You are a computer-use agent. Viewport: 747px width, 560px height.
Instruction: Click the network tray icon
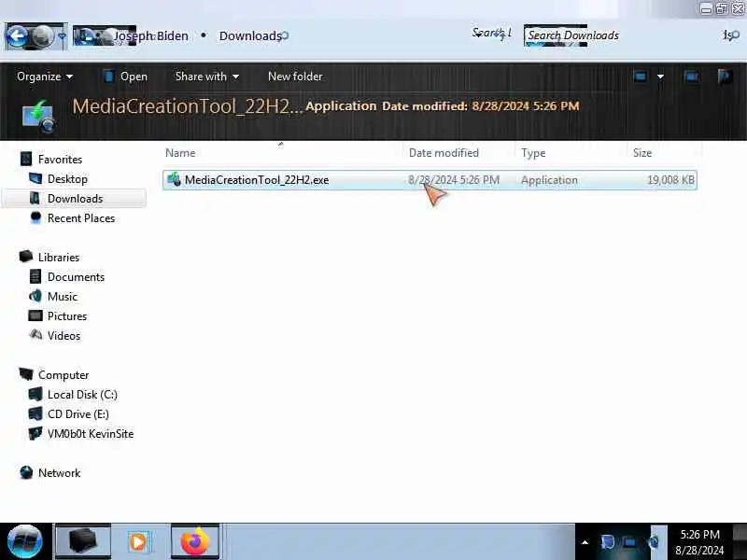628,542
